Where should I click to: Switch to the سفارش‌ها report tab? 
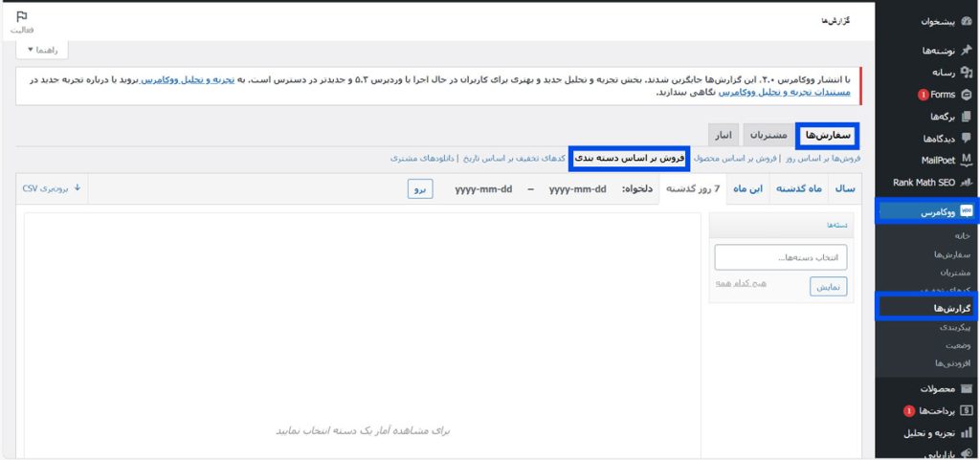pos(828,135)
